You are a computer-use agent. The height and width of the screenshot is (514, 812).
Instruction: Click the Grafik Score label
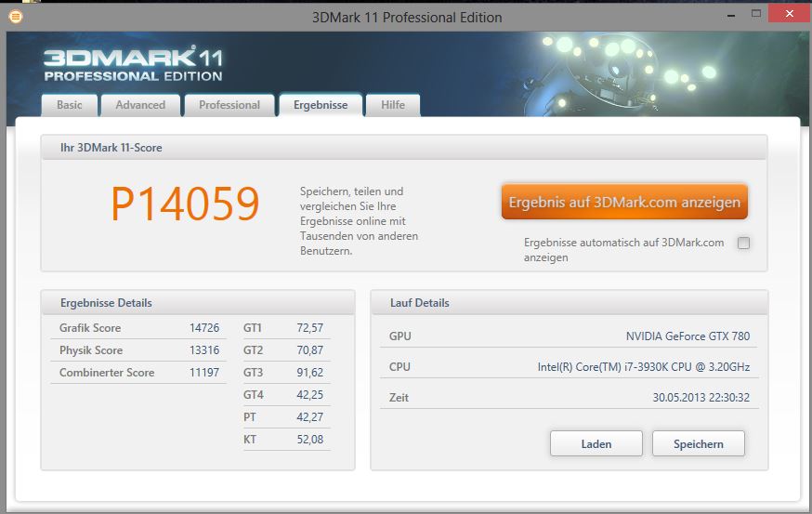coord(90,328)
